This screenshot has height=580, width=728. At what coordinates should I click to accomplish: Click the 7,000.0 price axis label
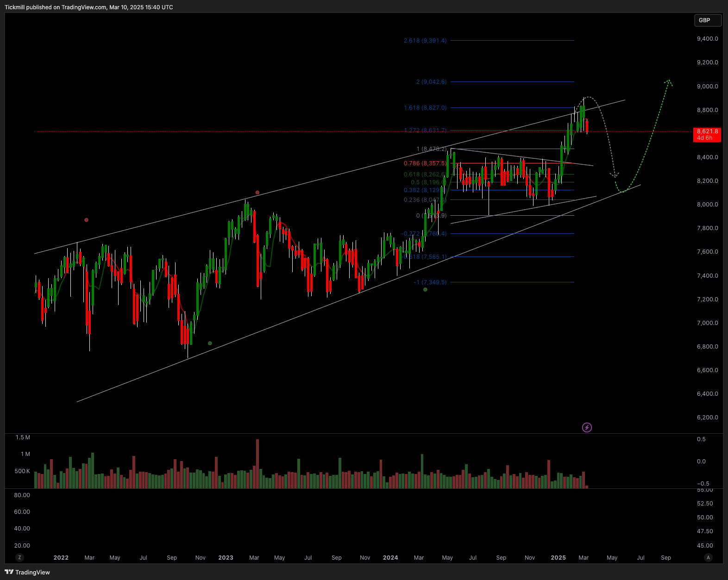[707, 323]
